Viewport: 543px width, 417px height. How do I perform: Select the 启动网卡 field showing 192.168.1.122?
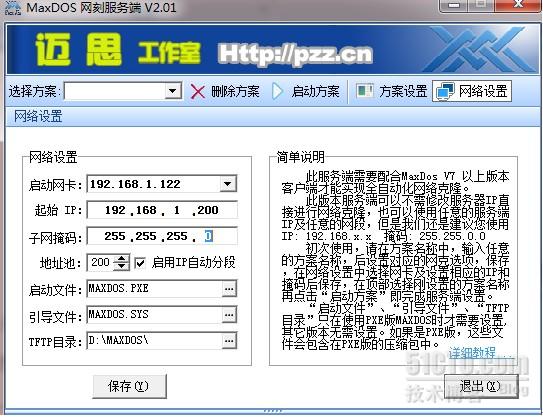pos(154,184)
